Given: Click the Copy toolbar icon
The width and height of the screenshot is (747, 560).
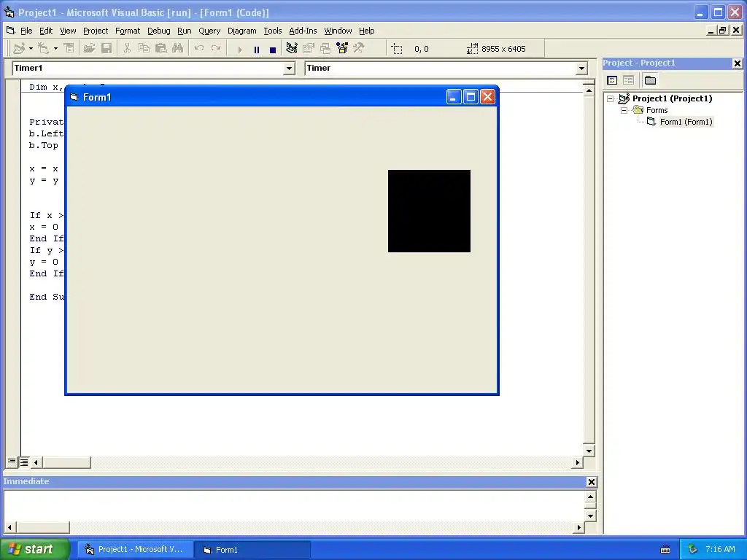Looking at the screenshot, I should pyautogui.click(x=144, y=49).
